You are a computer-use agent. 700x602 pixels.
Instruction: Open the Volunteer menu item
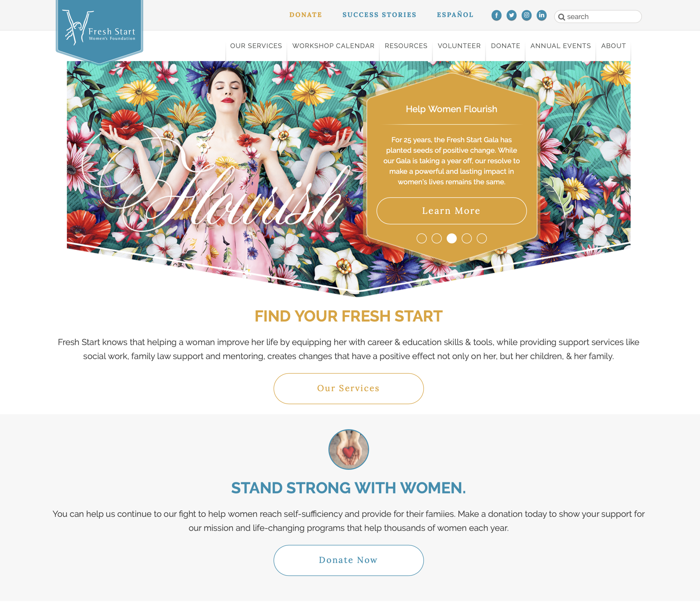459,46
